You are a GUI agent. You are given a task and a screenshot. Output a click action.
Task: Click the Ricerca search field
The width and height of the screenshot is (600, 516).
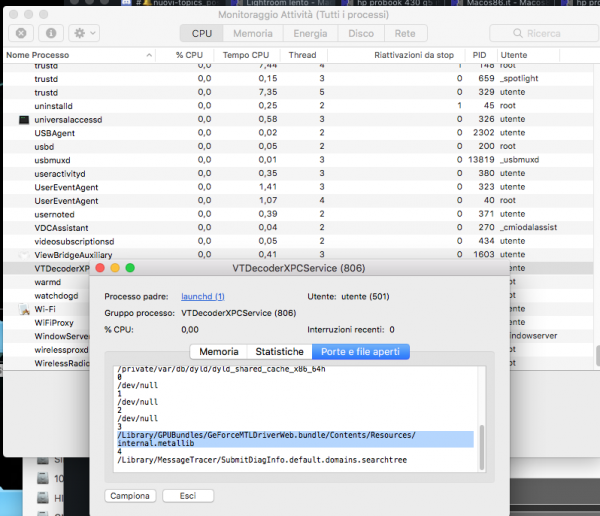[548, 33]
